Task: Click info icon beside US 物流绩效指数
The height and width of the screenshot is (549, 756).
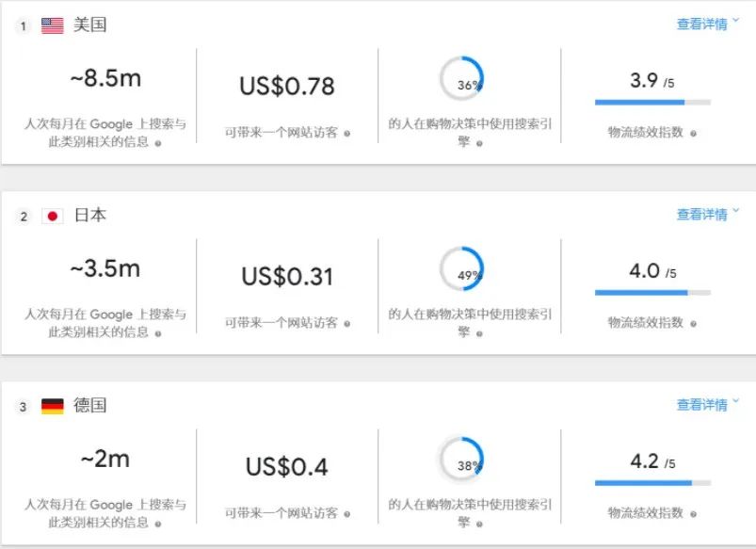Action: pyautogui.click(x=693, y=134)
